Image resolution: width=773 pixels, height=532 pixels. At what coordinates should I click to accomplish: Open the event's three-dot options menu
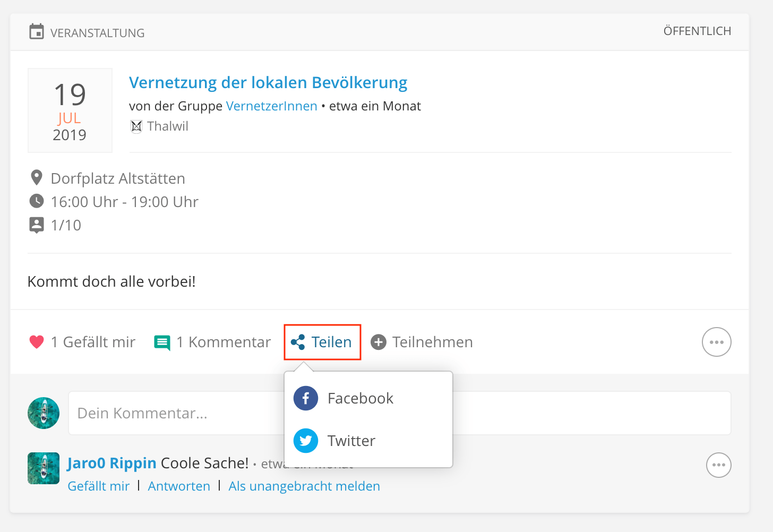[x=716, y=342]
